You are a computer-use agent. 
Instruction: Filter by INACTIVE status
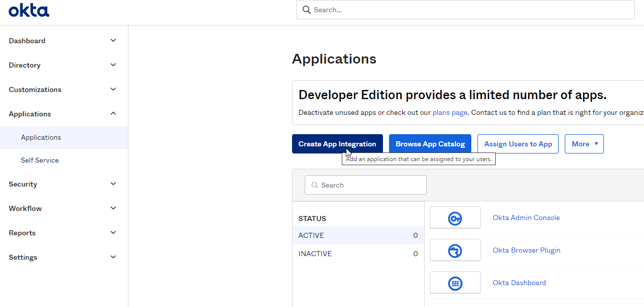[x=315, y=254]
